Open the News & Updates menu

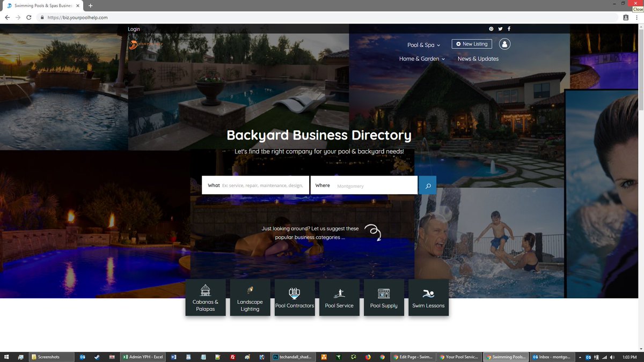[x=478, y=58]
